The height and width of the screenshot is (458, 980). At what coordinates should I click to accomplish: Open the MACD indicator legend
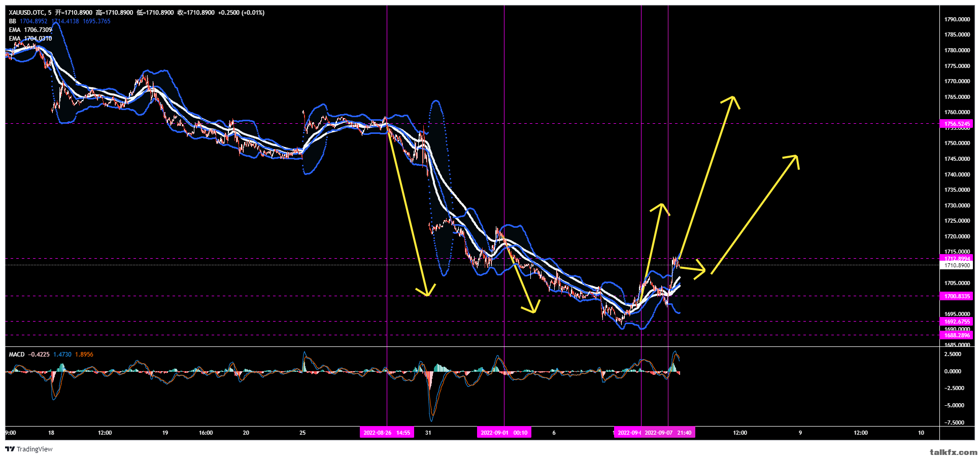pos(17,355)
